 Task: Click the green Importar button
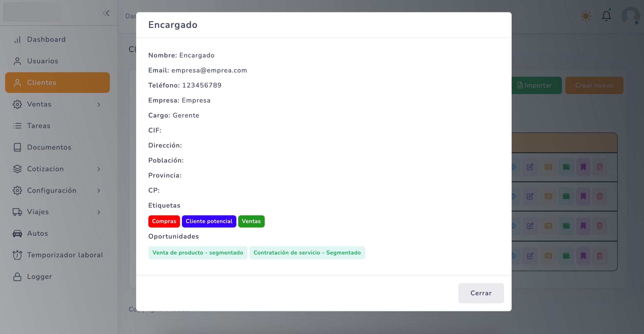tap(536, 85)
